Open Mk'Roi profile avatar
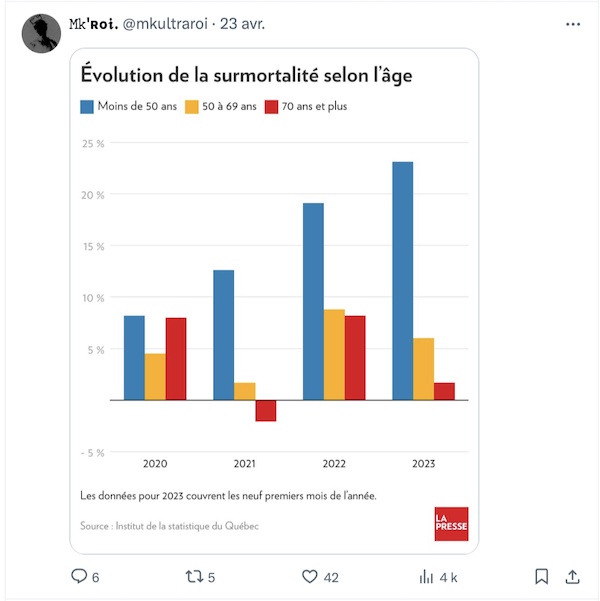The width and height of the screenshot is (600, 601). (41, 33)
